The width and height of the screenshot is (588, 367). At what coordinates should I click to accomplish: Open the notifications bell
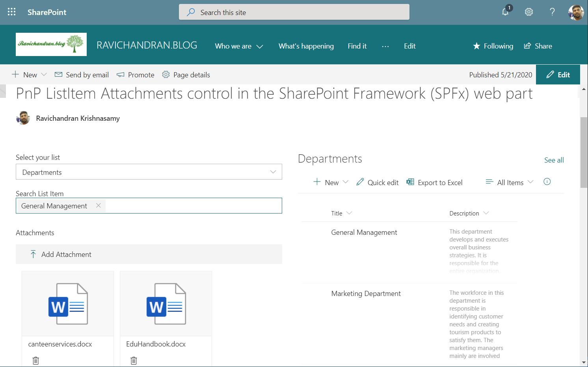(x=505, y=12)
